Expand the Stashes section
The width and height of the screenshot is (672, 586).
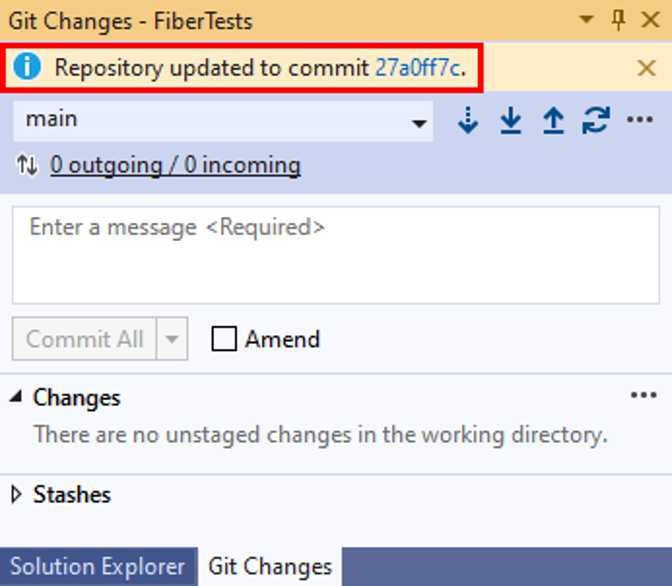(18, 494)
